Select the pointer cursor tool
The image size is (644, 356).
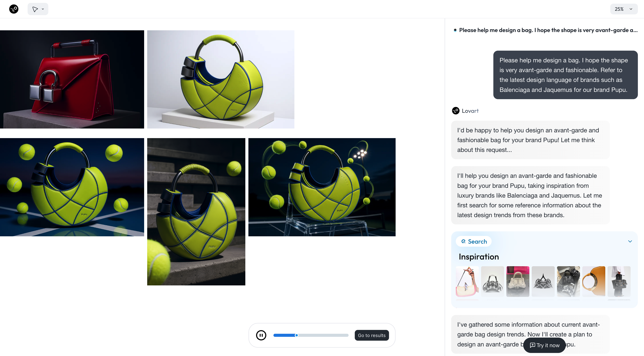point(35,9)
